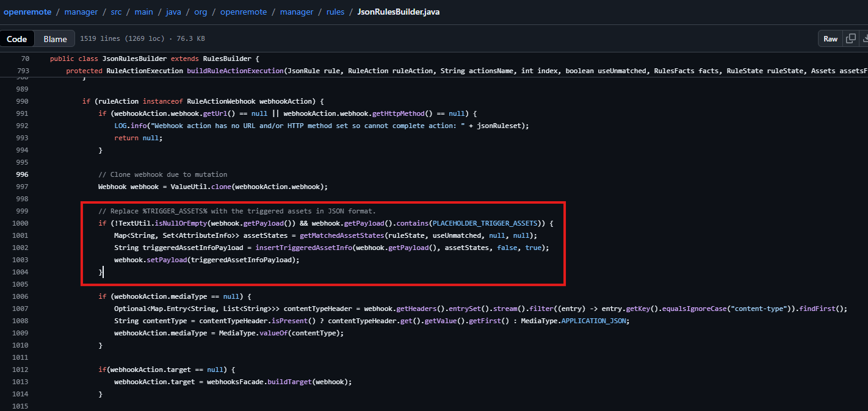
Task: Click line number 1006 in gutter
Action: click(20, 296)
